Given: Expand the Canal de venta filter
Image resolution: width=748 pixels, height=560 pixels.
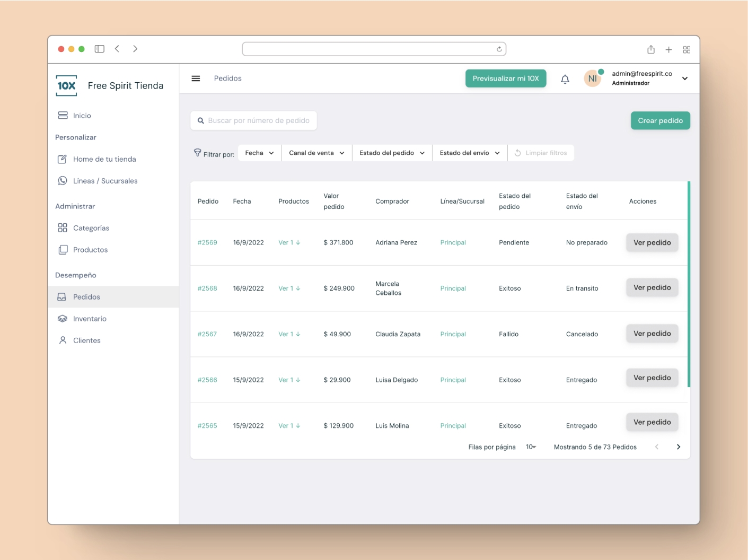Looking at the screenshot, I should point(316,153).
